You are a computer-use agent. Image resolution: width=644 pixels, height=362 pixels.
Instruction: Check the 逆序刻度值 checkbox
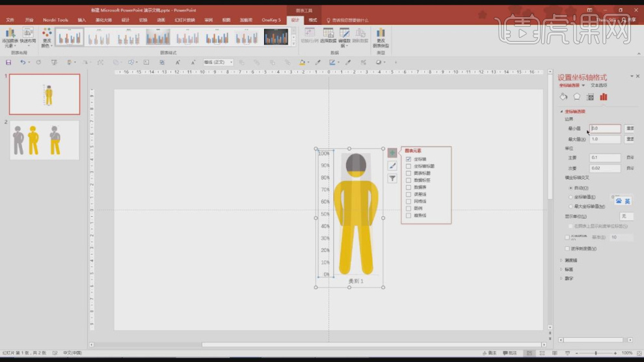point(567,248)
